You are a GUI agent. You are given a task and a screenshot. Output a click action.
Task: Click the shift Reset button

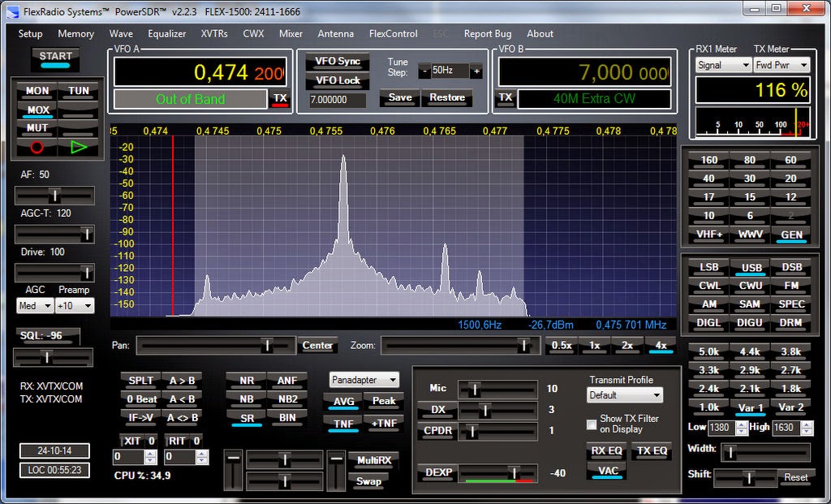pos(795,477)
